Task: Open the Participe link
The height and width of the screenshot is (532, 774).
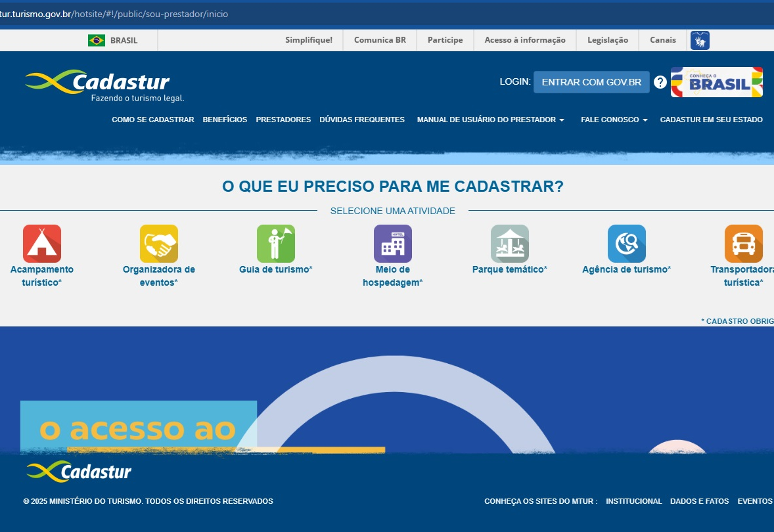Action: point(445,40)
